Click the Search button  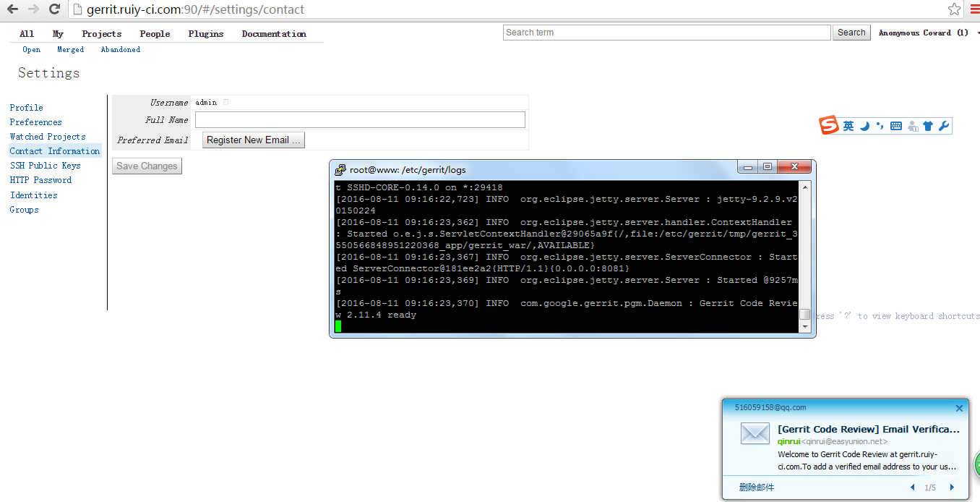[851, 33]
